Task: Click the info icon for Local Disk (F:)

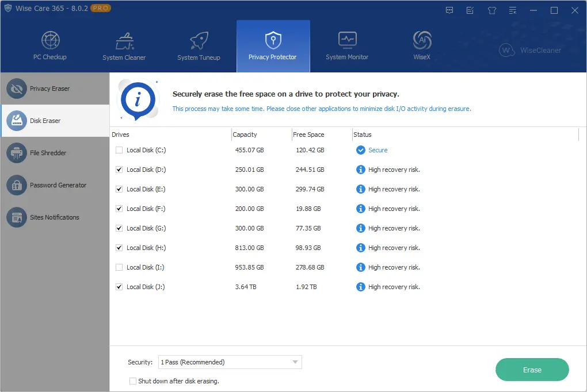Action: coord(360,209)
